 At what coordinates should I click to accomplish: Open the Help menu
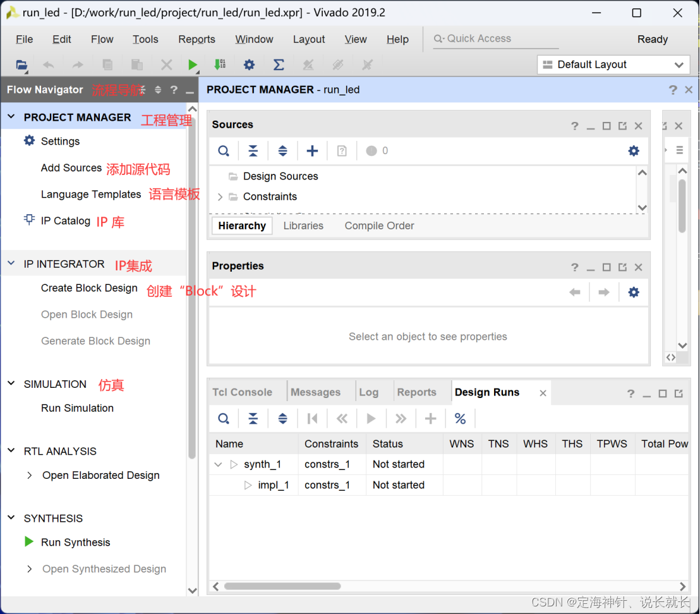pos(397,39)
